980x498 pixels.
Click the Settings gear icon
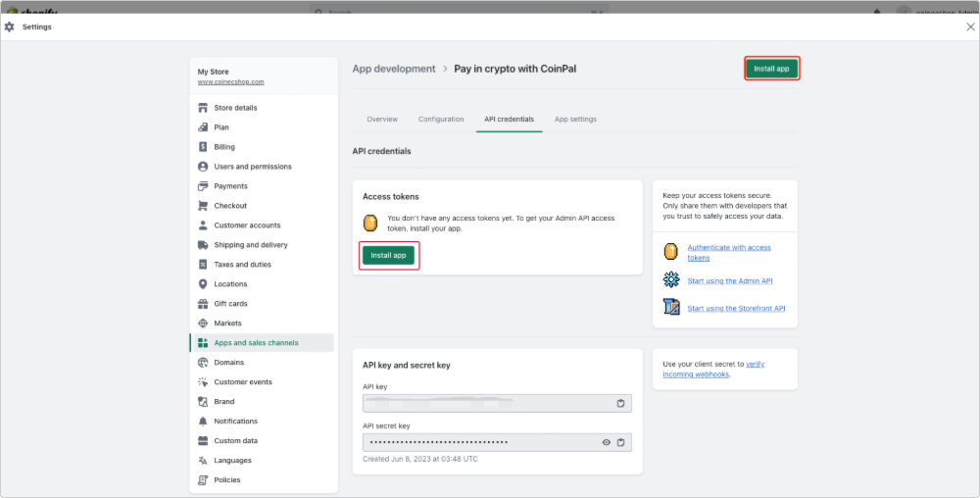point(10,26)
